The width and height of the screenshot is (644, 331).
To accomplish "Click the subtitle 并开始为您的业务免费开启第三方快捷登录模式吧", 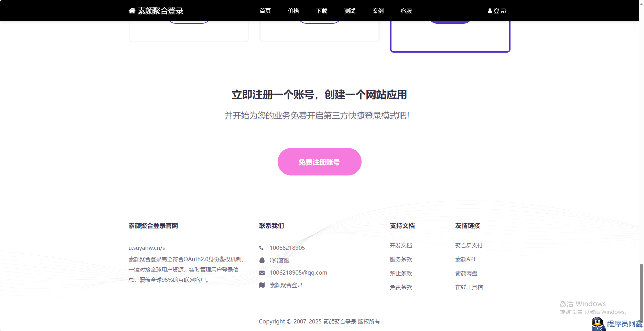I will (317, 116).
